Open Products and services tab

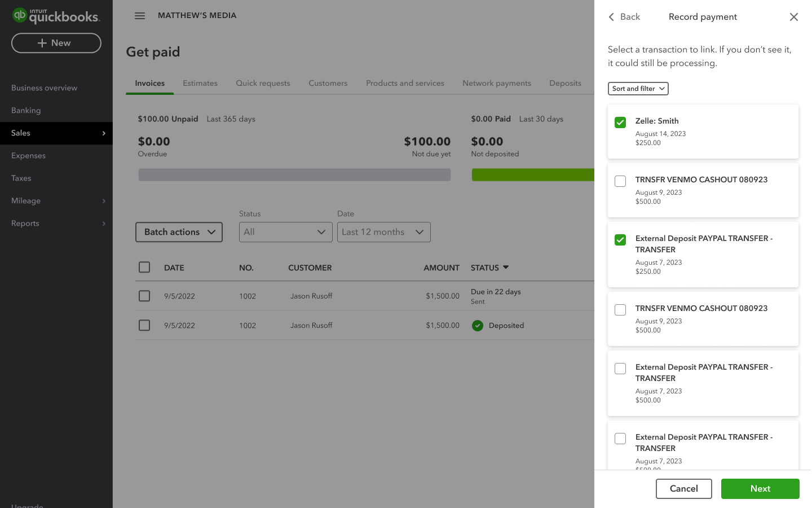(405, 83)
